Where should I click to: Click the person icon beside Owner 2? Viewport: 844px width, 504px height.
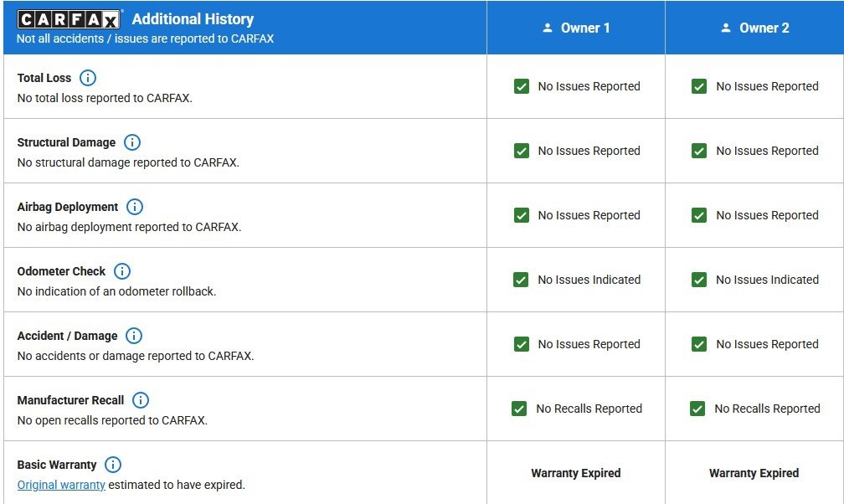[x=726, y=28]
